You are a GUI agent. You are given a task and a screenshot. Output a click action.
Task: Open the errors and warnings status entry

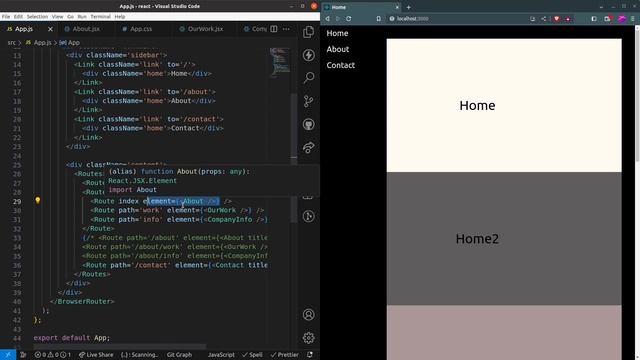53,355
